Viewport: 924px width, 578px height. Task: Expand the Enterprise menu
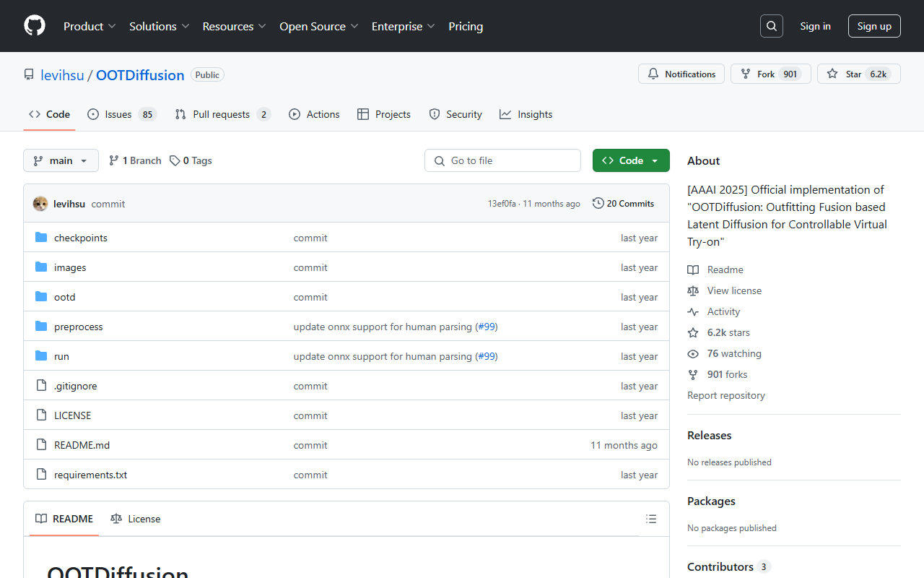tap(404, 26)
